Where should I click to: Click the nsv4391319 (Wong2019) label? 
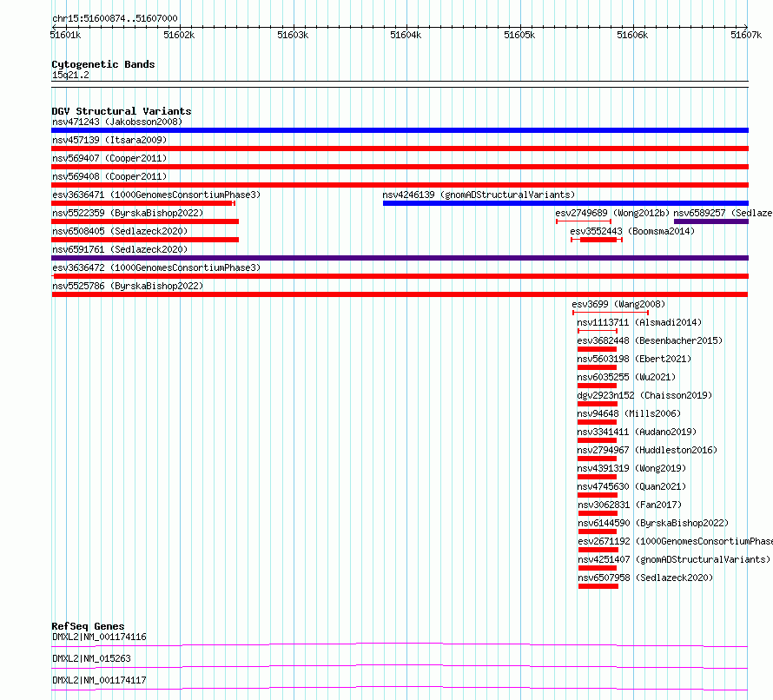pos(631,468)
